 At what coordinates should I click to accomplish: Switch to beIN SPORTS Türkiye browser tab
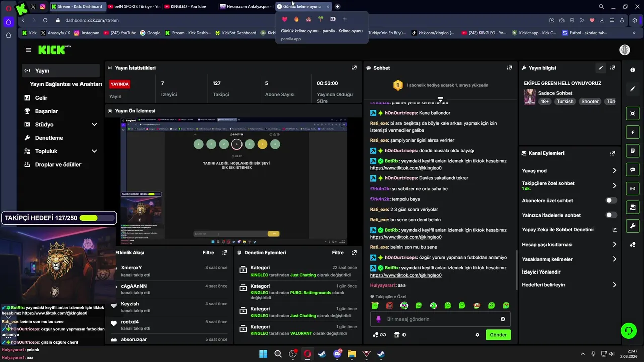click(x=133, y=7)
